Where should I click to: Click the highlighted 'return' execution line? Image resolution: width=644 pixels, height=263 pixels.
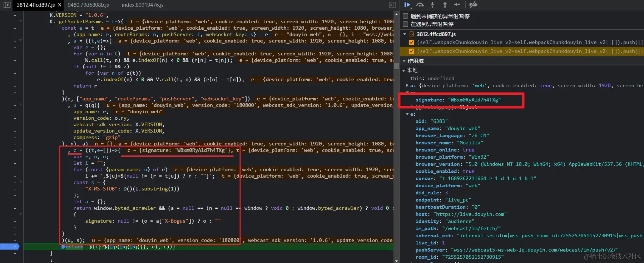(x=208, y=247)
